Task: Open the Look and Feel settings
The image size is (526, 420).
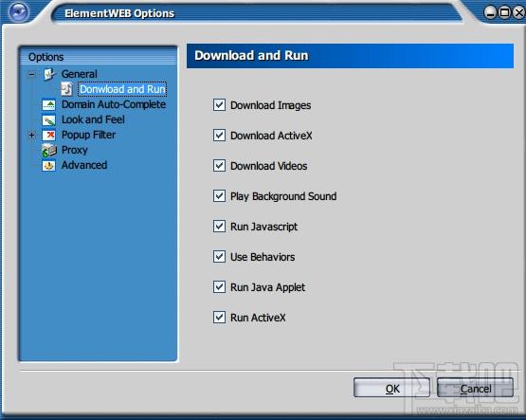Action: coord(93,119)
